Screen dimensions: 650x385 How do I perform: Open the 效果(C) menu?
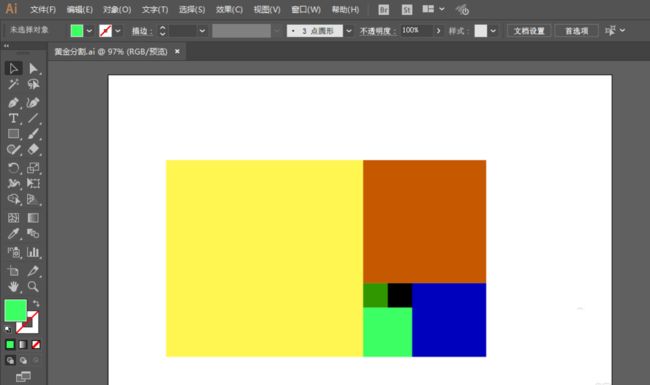pos(229,10)
